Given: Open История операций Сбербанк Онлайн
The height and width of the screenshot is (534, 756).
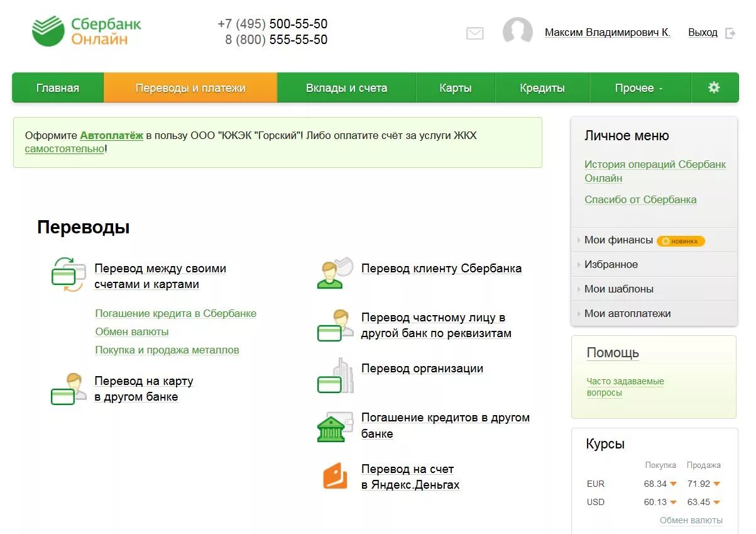Looking at the screenshot, I should tap(655, 171).
